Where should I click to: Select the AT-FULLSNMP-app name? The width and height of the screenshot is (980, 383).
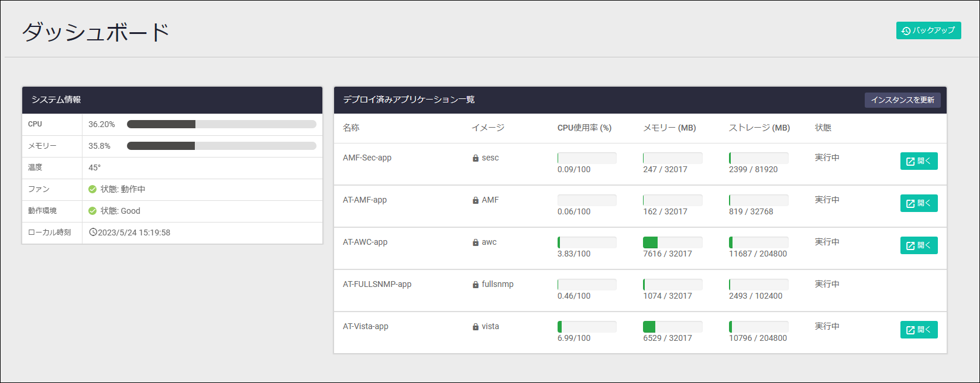pyautogui.click(x=377, y=284)
